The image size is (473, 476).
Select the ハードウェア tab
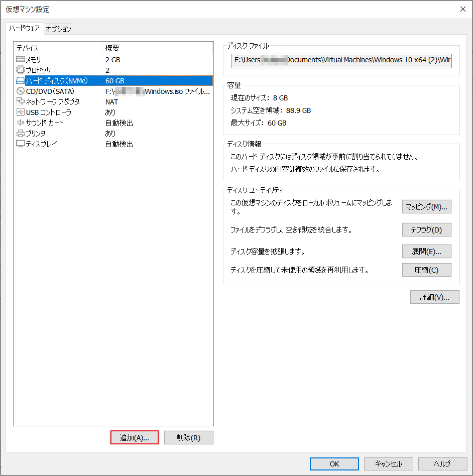[24, 29]
